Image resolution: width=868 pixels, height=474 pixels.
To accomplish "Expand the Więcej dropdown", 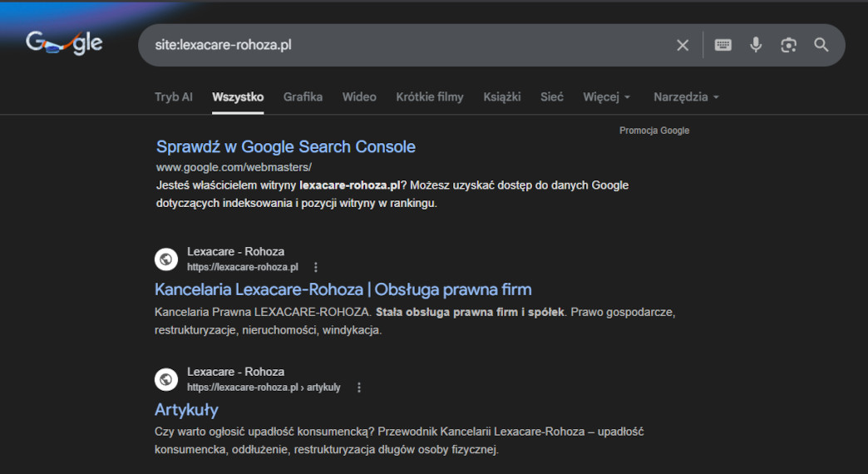I will (x=607, y=97).
